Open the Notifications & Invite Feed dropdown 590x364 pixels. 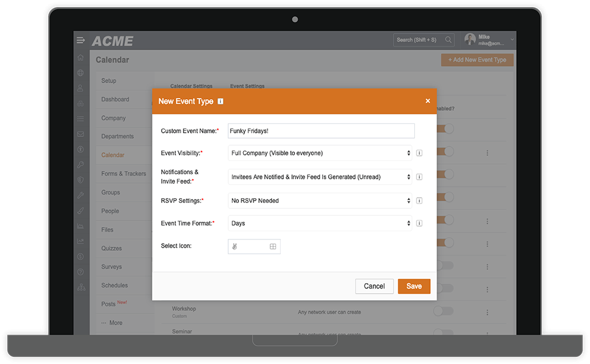click(x=320, y=177)
